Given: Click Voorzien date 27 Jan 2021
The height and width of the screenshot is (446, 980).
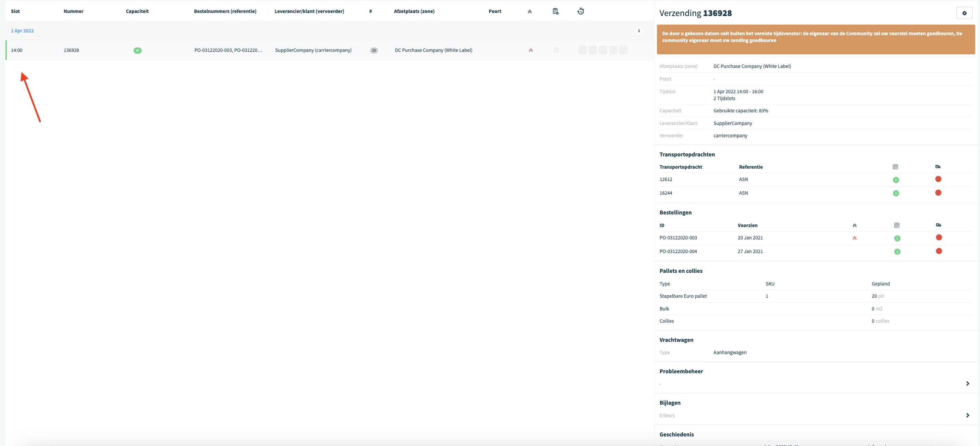Looking at the screenshot, I should coord(750,252).
